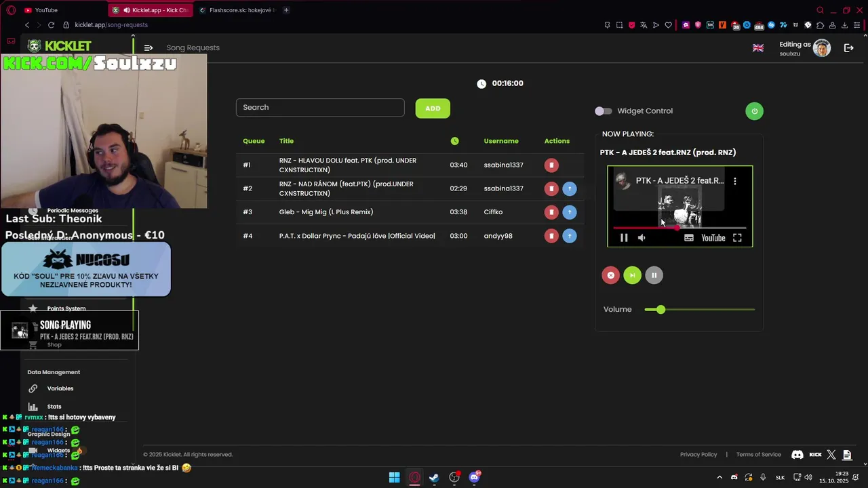
Task: Open the KICK footer link icon
Action: click(x=816, y=455)
